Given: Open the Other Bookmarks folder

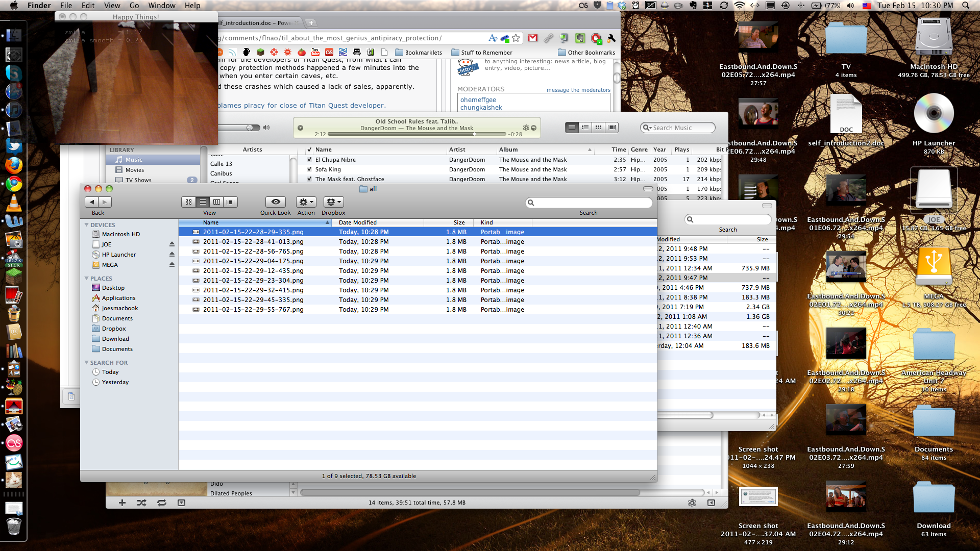Looking at the screenshot, I should coord(586,53).
